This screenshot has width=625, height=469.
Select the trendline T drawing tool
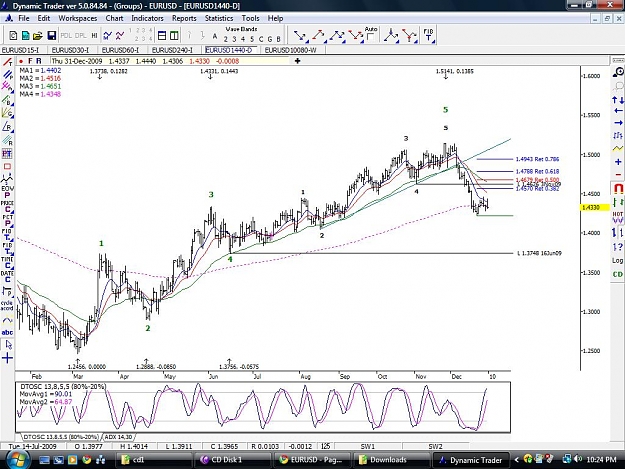(7, 62)
